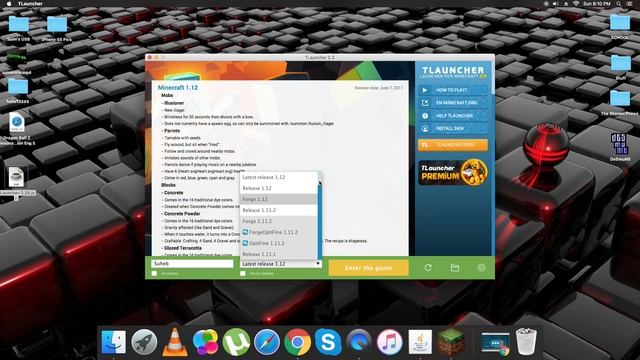
Task: Open the orange TLAUNCHER.ORG button
Action: (453, 145)
